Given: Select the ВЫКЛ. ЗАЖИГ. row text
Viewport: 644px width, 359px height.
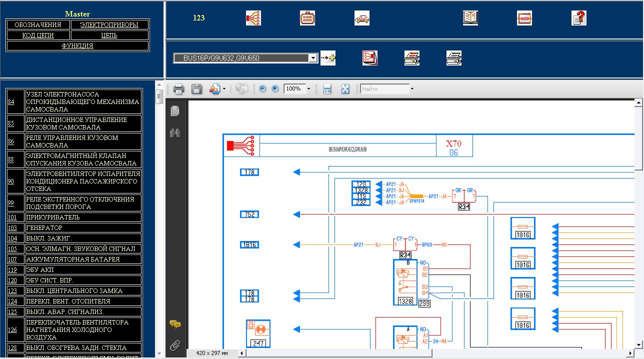Looking at the screenshot, I should point(49,238).
